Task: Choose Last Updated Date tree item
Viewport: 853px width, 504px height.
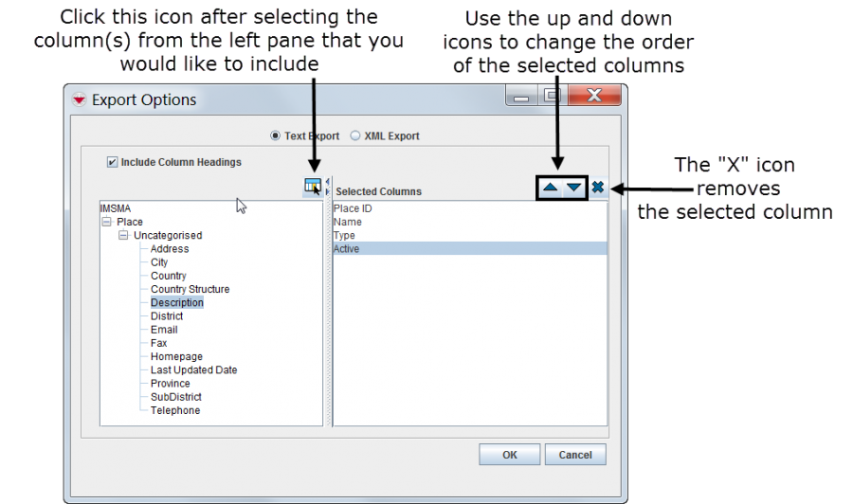Action: point(193,369)
